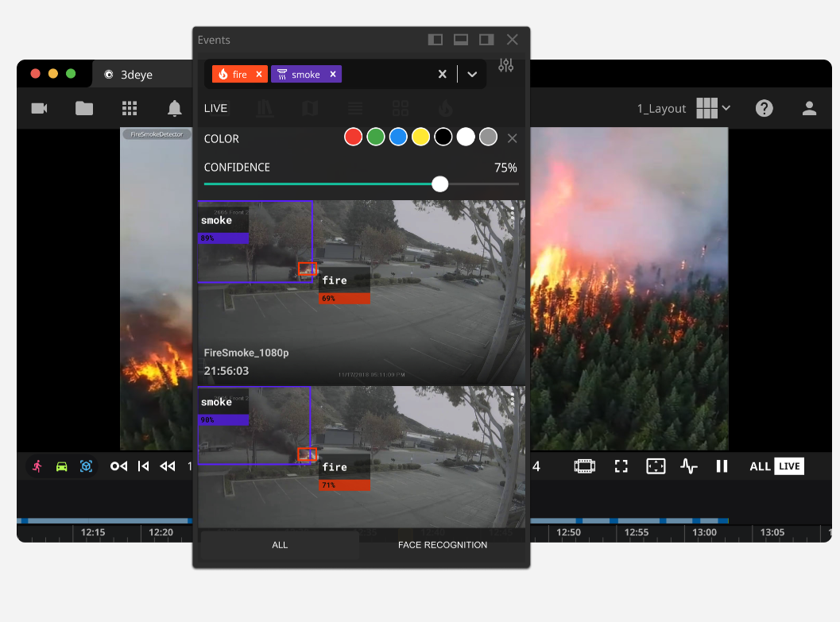
Task: Remove the fire filter tag
Action: pyautogui.click(x=259, y=74)
